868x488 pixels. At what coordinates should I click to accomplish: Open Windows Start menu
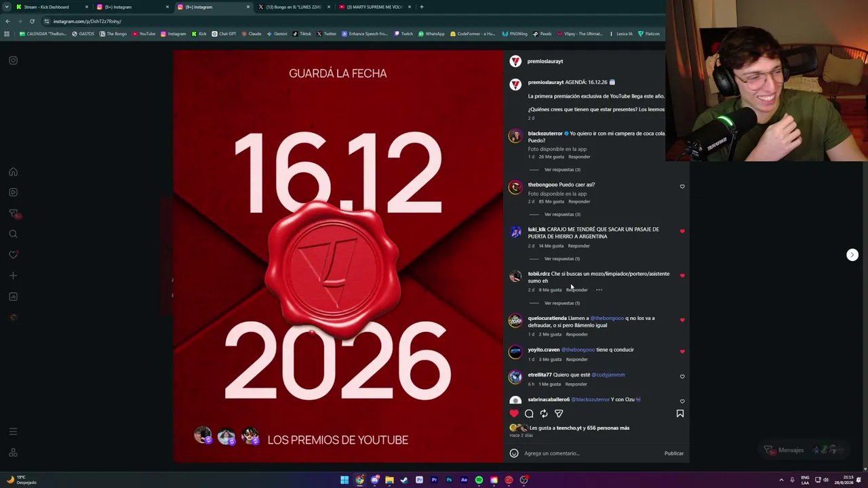coord(344,481)
